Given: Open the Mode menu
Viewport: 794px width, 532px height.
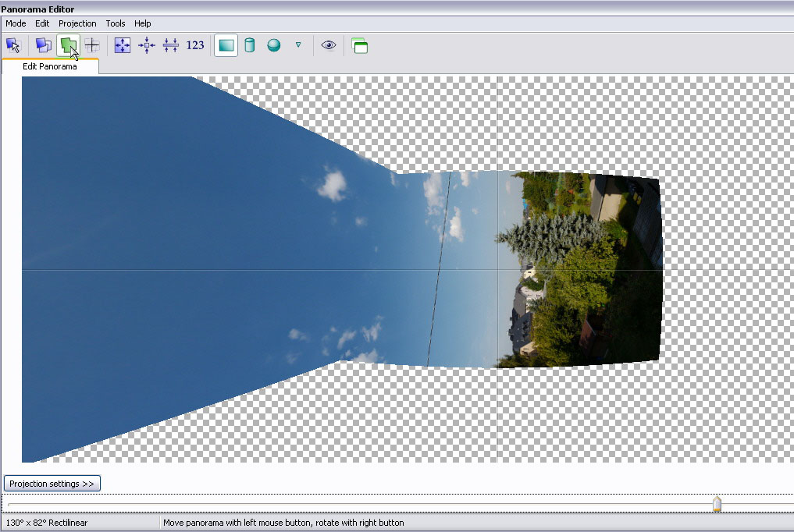Looking at the screenshot, I should (16, 23).
